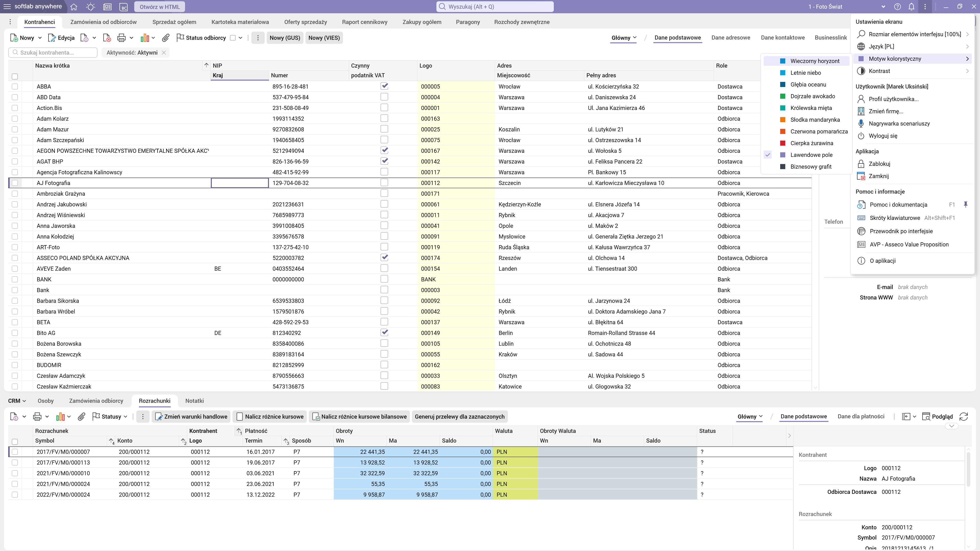This screenshot has width=980, height=551.
Task: Click the refresh icon next to Podgląd
Action: click(964, 417)
